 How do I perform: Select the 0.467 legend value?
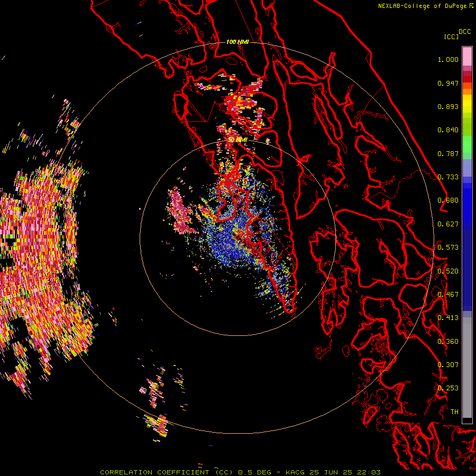(x=448, y=295)
